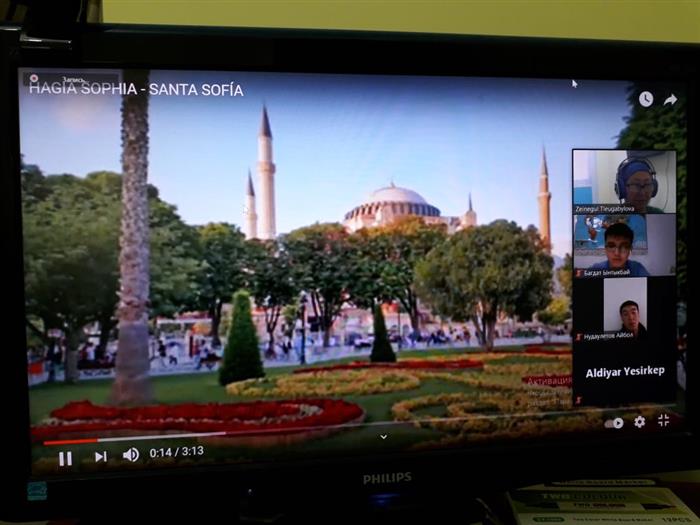Select Нудаулетов Айбол's video tile
700x525 pixels.
pyautogui.click(x=625, y=307)
